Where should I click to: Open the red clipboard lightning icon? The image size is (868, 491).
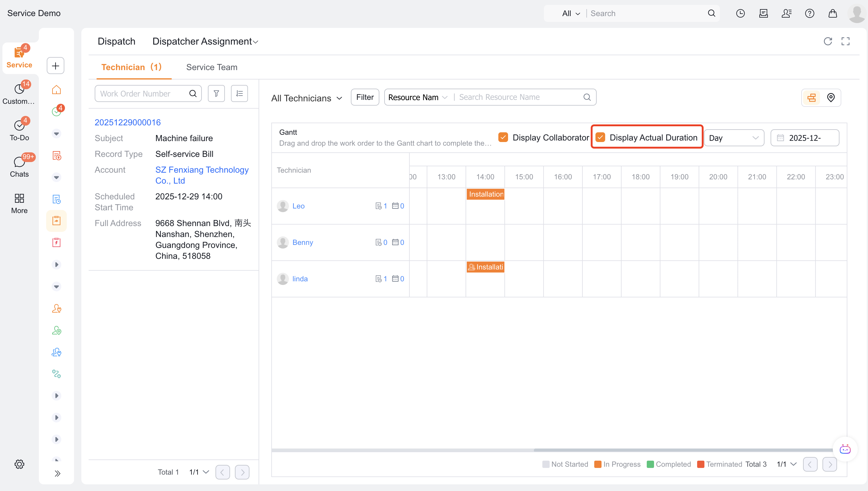(56, 242)
